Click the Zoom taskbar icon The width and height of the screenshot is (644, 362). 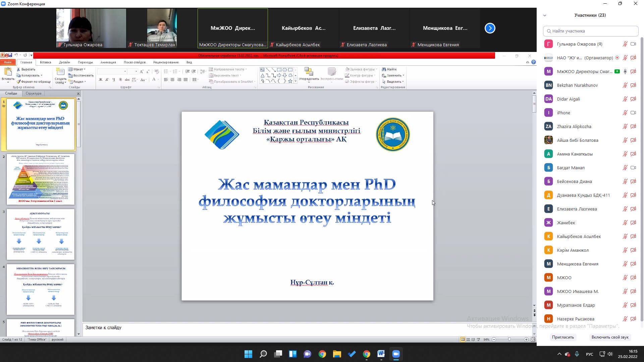(x=396, y=354)
